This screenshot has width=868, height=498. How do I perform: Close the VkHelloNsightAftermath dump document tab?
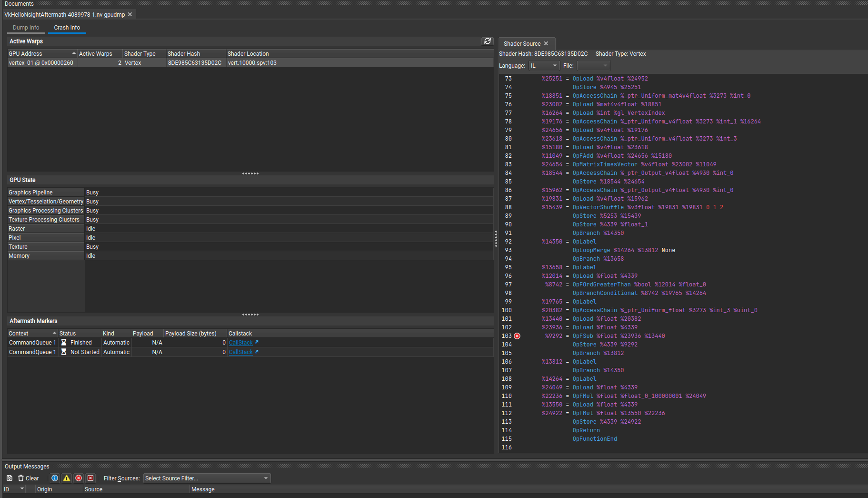pos(130,14)
